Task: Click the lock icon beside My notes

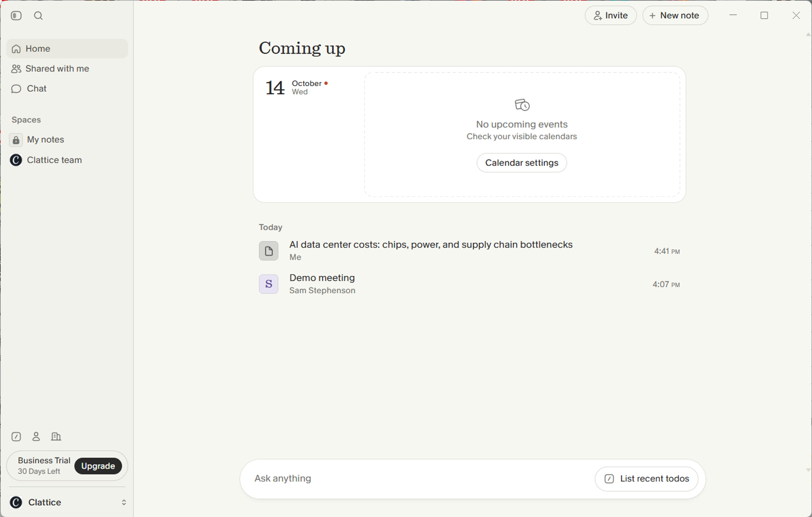Action: pyautogui.click(x=16, y=140)
